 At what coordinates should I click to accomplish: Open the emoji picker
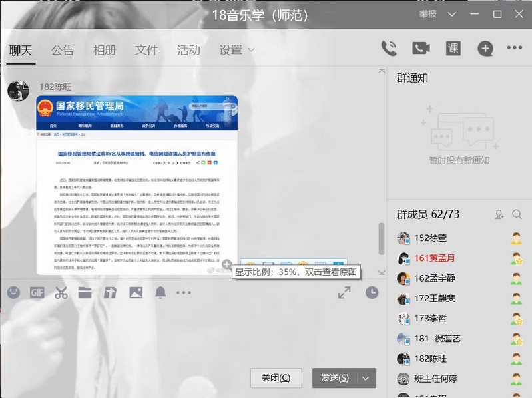pos(13,292)
